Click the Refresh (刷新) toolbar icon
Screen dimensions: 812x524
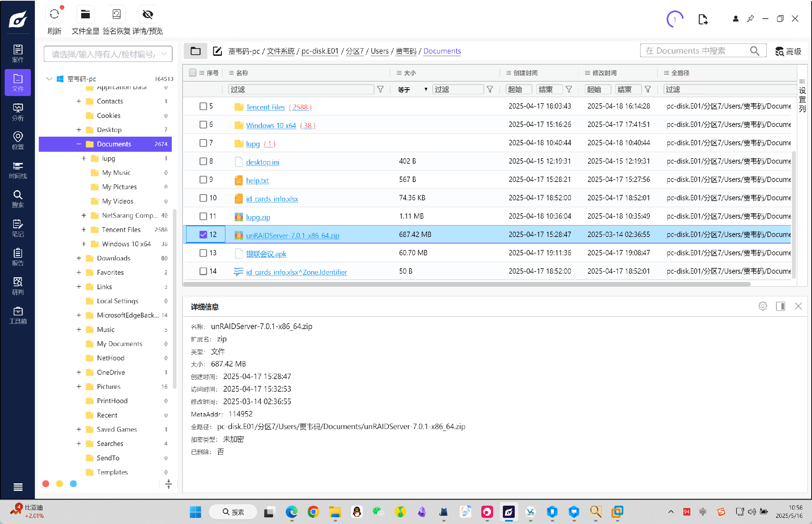(54, 14)
